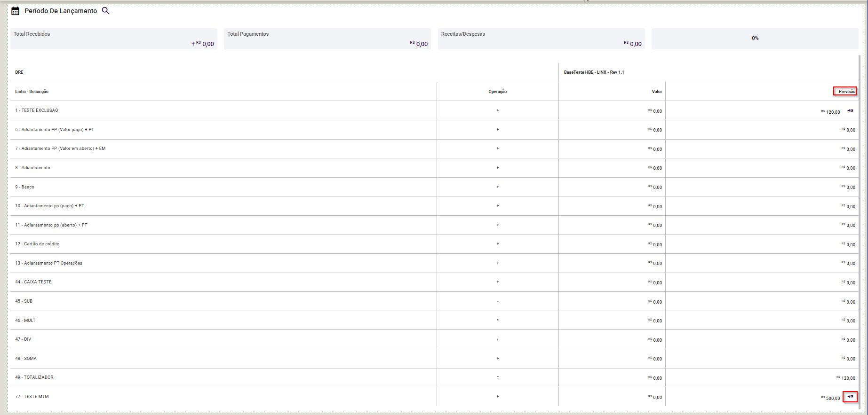This screenshot has height=415, width=868.
Task: Select the Total Pagamentos summary card
Action: (327, 39)
